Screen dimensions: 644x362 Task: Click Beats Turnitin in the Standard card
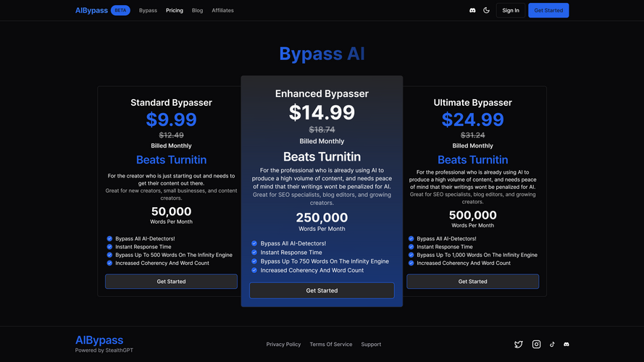pyautogui.click(x=171, y=160)
